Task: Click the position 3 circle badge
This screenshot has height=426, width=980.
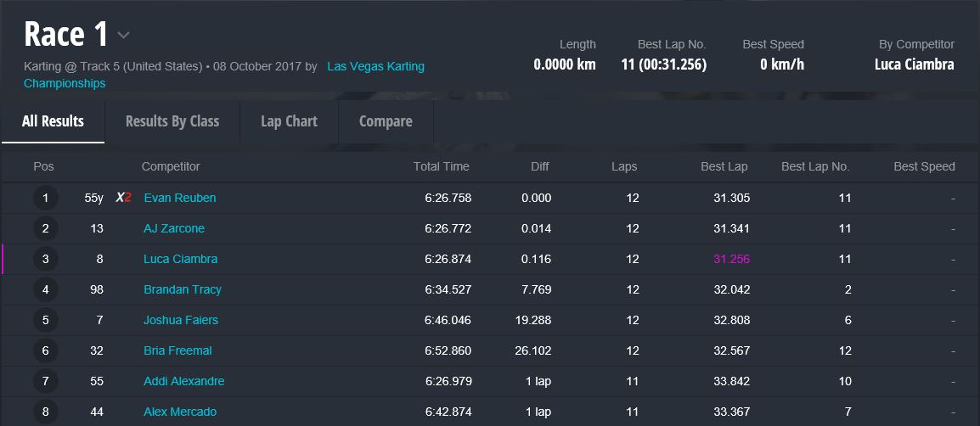Action: click(x=46, y=260)
